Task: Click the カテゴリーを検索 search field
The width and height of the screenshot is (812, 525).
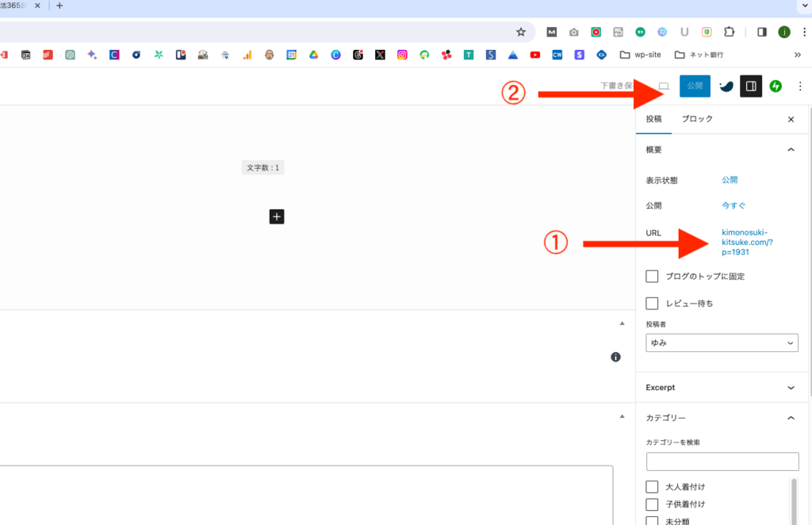Action: click(722, 462)
